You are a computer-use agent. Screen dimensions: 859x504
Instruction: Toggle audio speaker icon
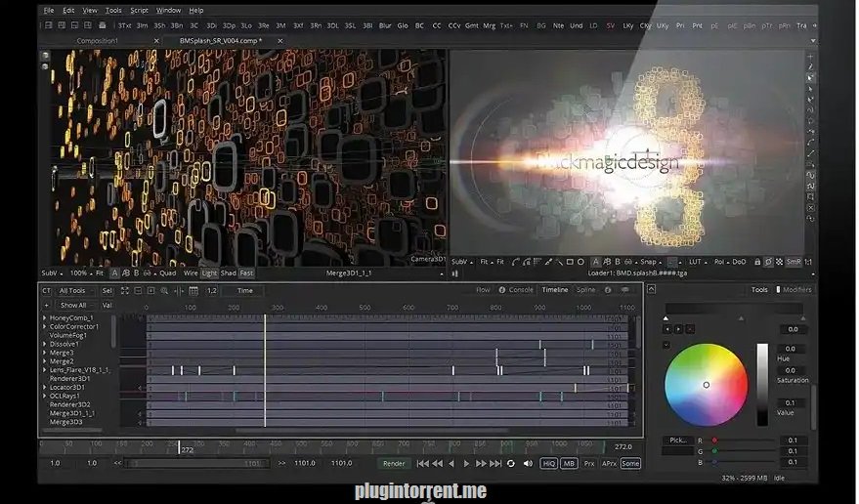528,463
